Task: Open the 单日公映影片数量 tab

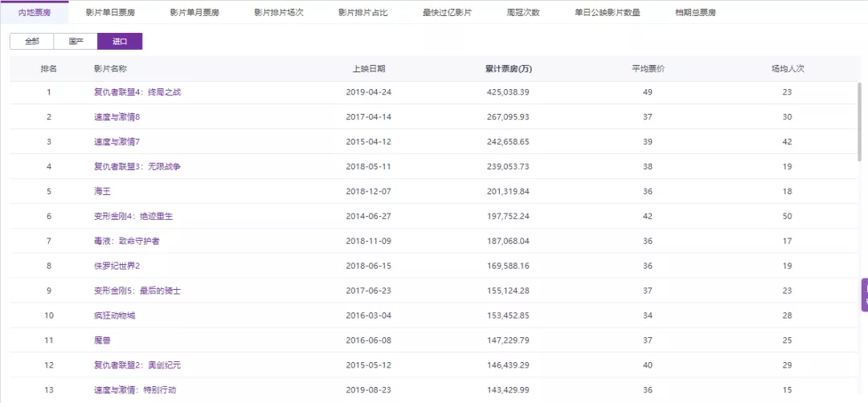Action: tap(608, 13)
